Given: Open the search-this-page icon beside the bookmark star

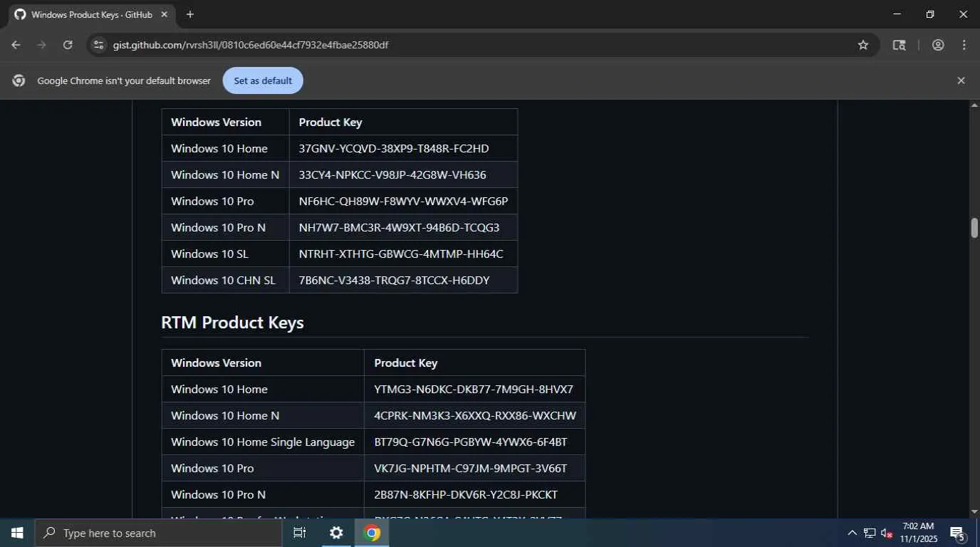Looking at the screenshot, I should 900,45.
